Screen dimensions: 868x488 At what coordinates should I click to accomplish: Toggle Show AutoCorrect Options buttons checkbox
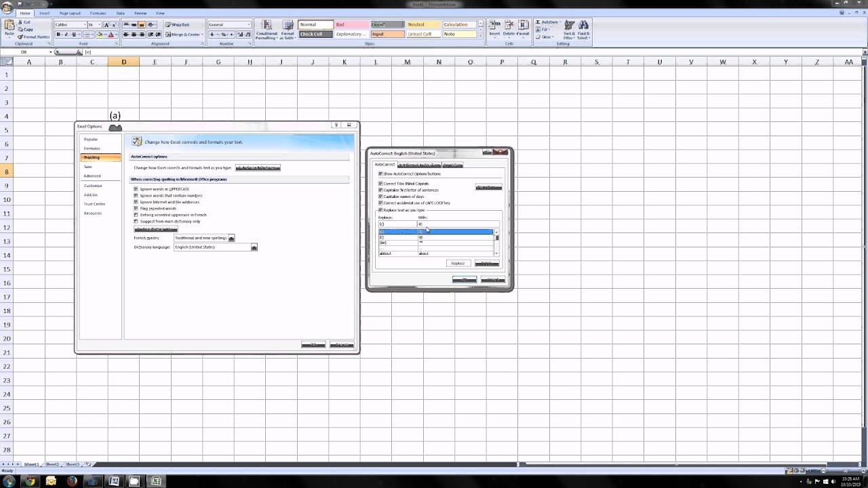click(380, 174)
